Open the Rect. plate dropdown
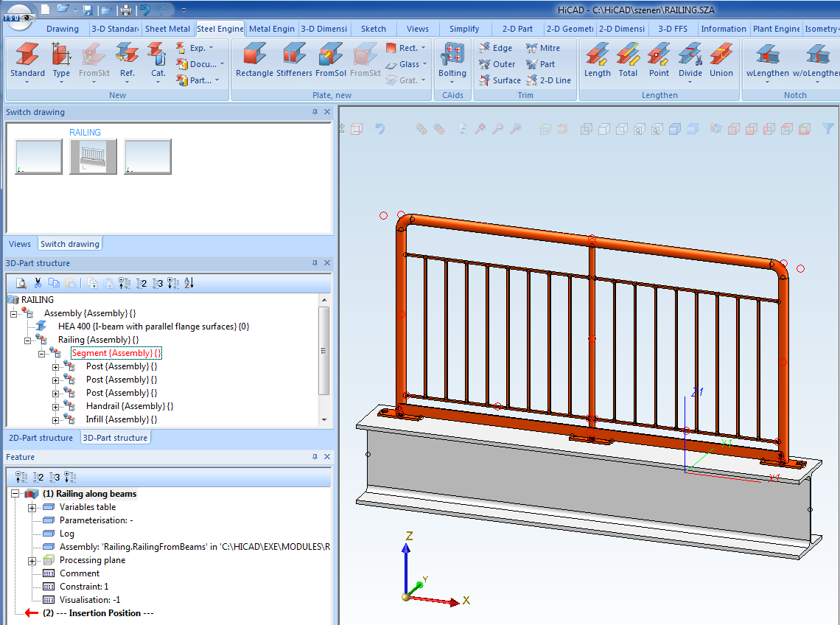 423,48
